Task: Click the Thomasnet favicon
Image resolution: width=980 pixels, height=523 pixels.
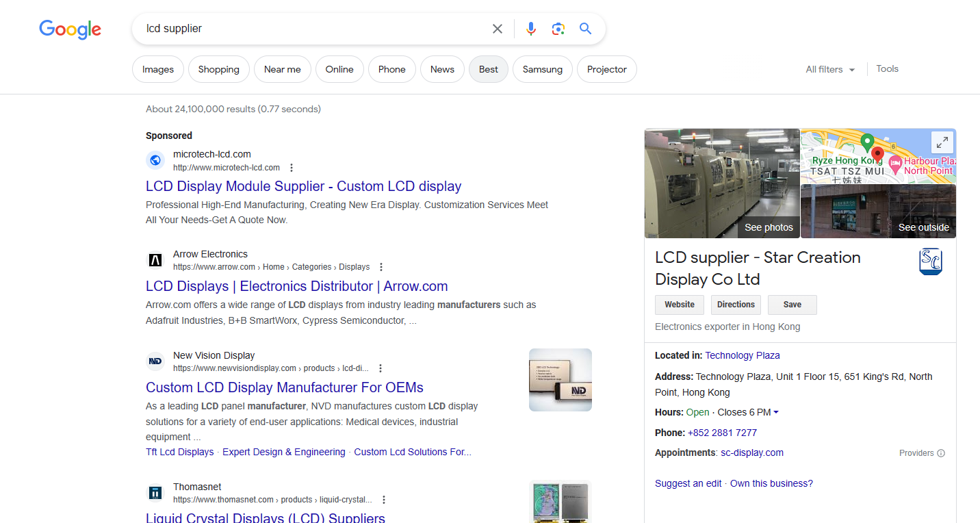Action: click(x=155, y=493)
